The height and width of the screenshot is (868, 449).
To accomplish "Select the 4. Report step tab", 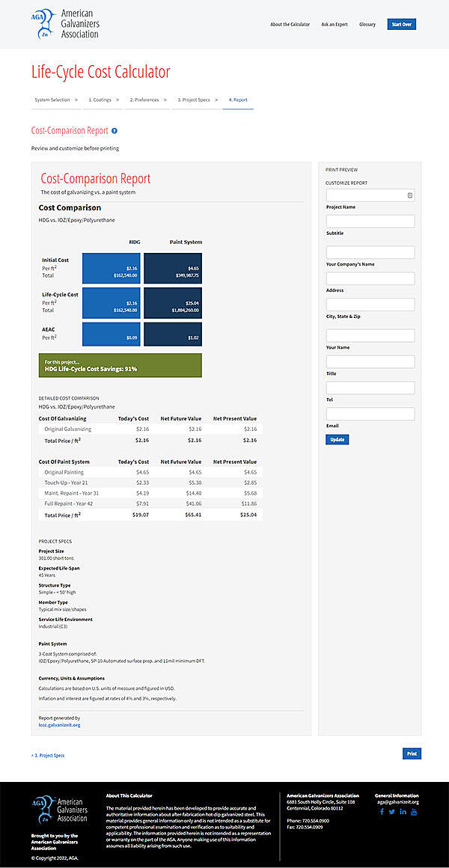I will (x=238, y=100).
